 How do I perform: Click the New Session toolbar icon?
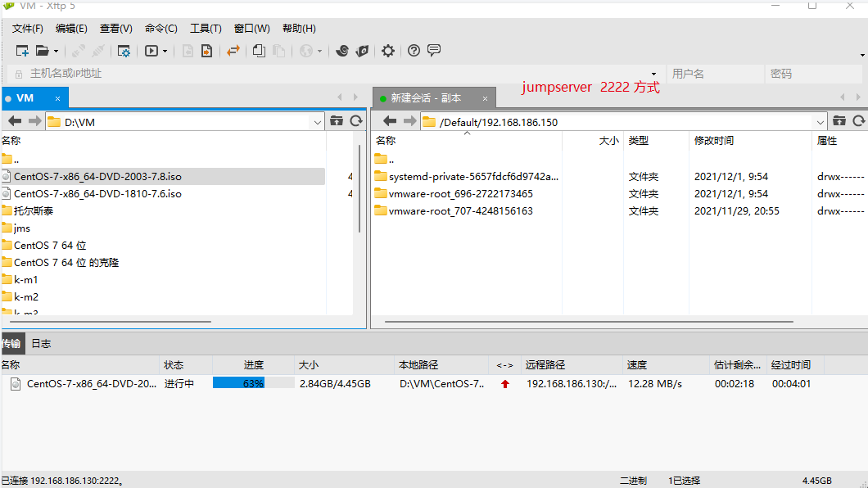(22, 51)
